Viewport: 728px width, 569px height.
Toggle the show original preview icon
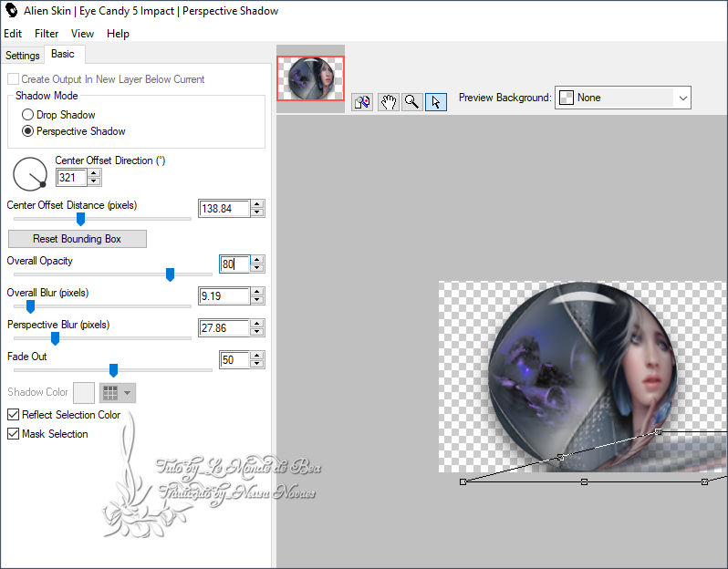click(362, 101)
